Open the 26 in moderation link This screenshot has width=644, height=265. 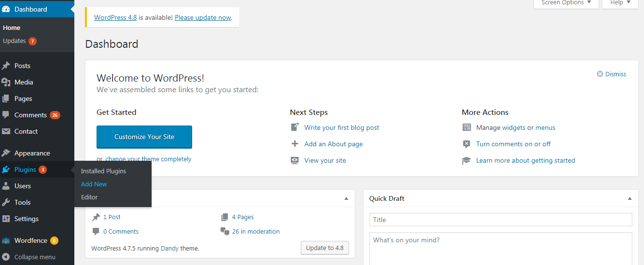pos(256,231)
